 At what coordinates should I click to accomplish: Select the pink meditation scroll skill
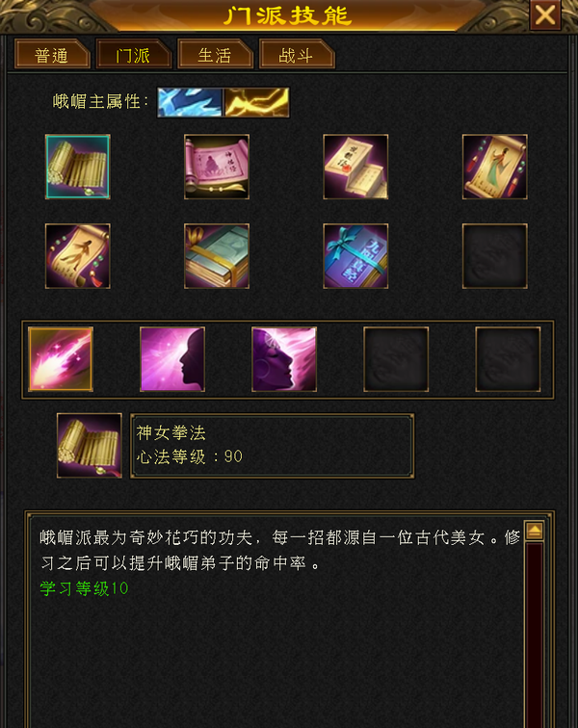pyautogui.click(x=217, y=167)
